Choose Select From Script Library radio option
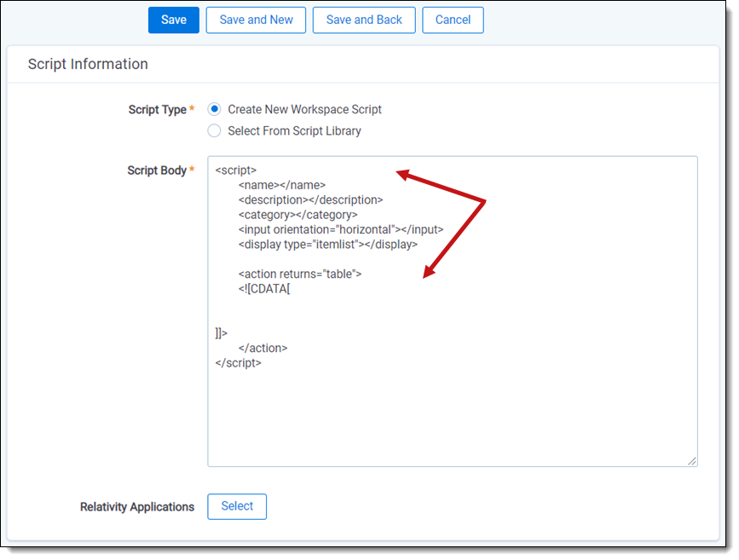This screenshot has width=739, height=560. pyautogui.click(x=215, y=130)
